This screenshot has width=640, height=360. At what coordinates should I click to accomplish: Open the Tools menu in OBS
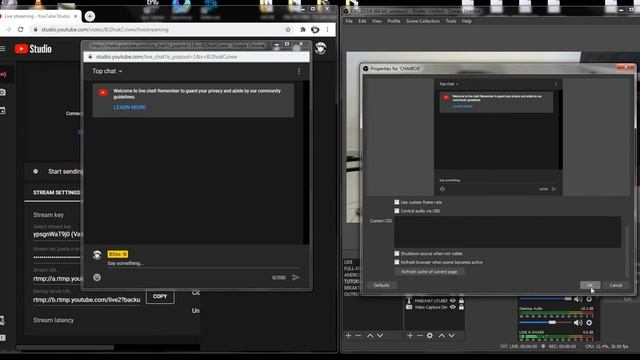[x=451, y=21]
